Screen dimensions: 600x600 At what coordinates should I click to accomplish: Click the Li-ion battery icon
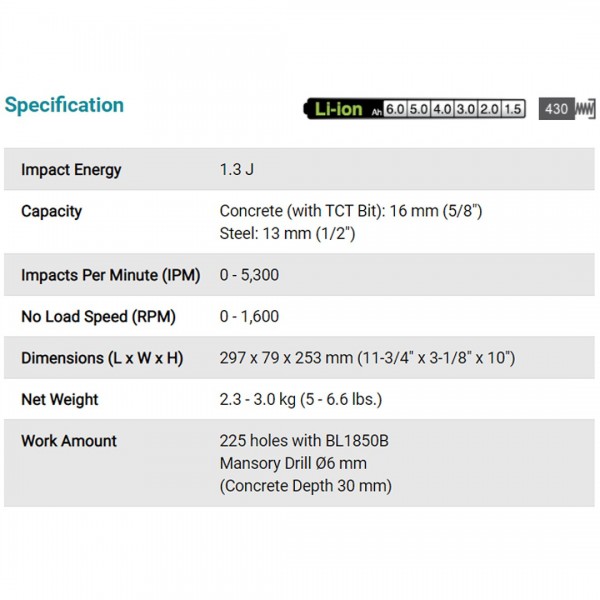click(x=414, y=109)
